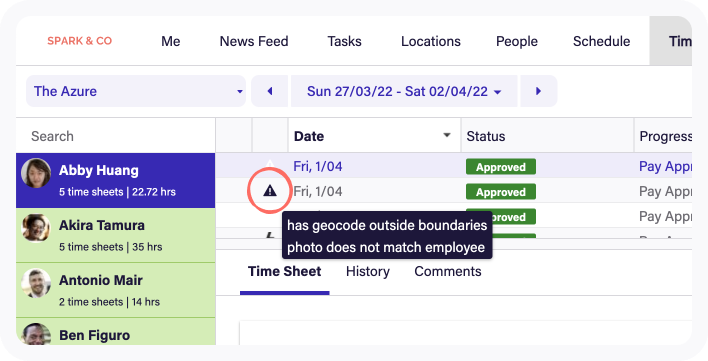Image resolution: width=708 pixels, height=361 pixels.
Task: Go to Tasks in the navigation bar
Action: [345, 41]
